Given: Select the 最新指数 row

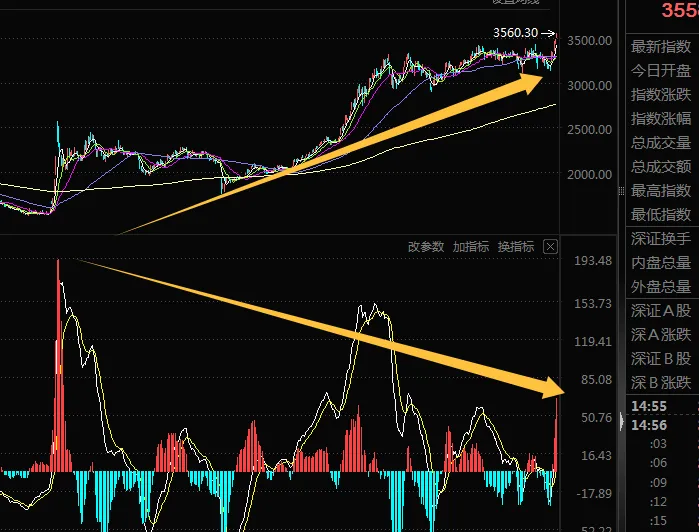Looking at the screenshot, I should click(x=662, y=46).
